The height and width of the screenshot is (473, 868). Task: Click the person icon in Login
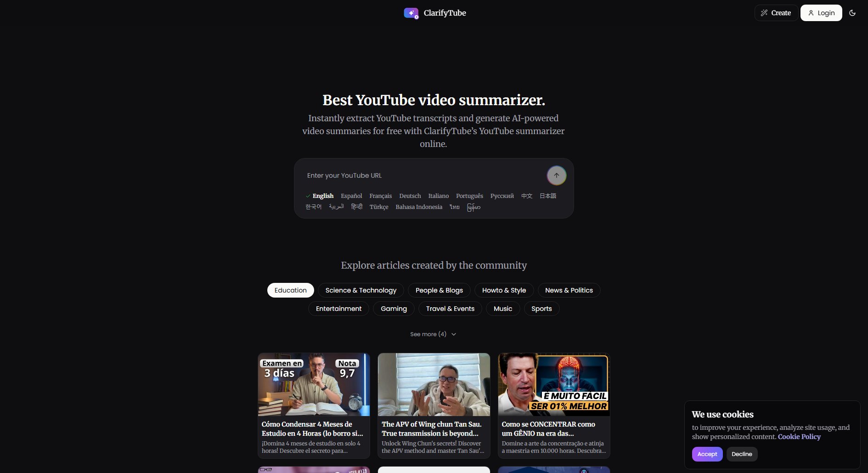point(810,13)
